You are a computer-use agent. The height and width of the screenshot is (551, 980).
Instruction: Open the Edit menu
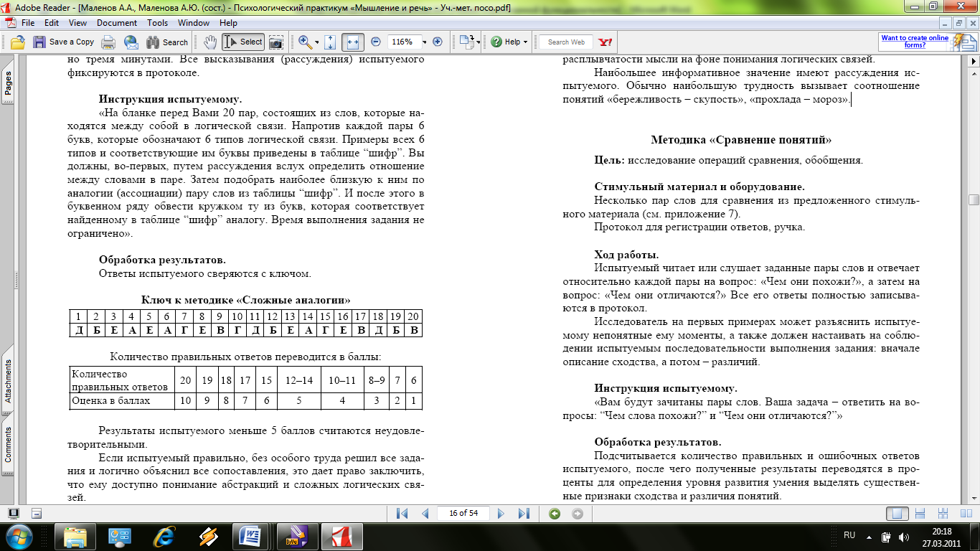(51, 23)
